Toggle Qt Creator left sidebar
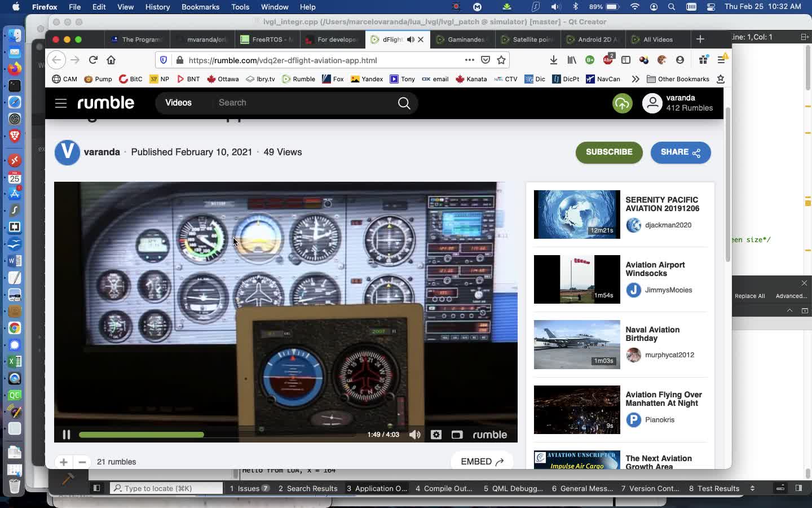812x508 pixels. (96, 488)
